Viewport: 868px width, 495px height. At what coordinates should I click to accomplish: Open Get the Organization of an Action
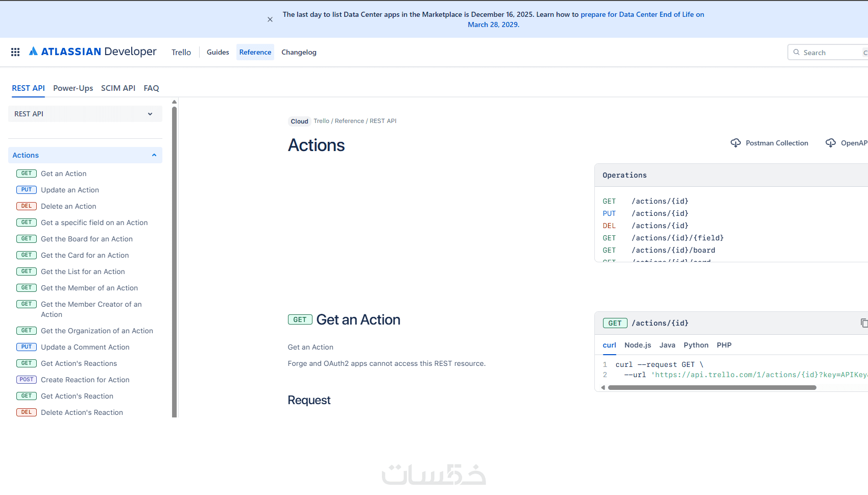pos(97,331)
